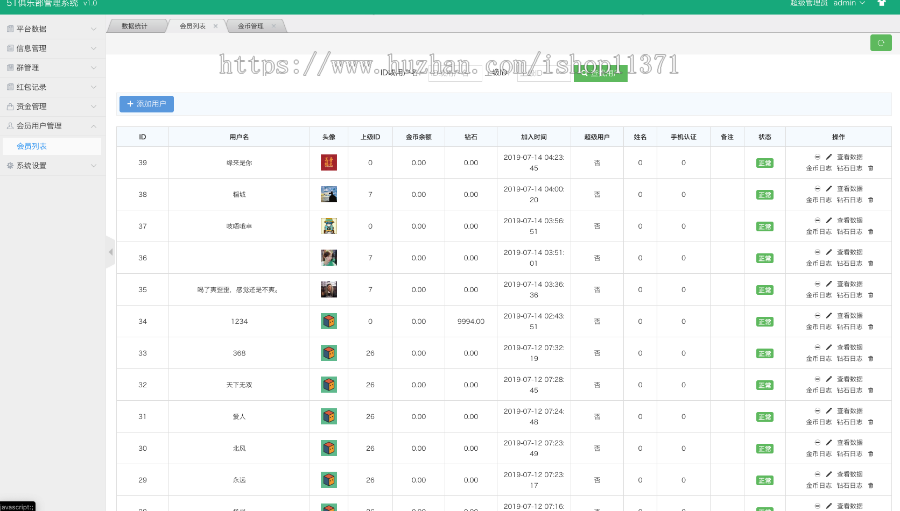900x511 pixels.
Task: Click the circle minus icon for user ID 37
Action: point(817,220)
